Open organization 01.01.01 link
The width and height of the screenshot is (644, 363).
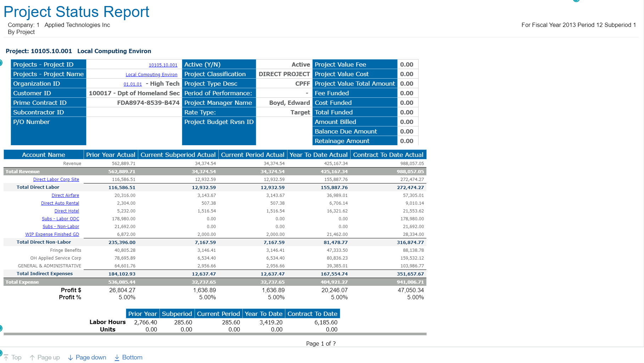[133, 84]
